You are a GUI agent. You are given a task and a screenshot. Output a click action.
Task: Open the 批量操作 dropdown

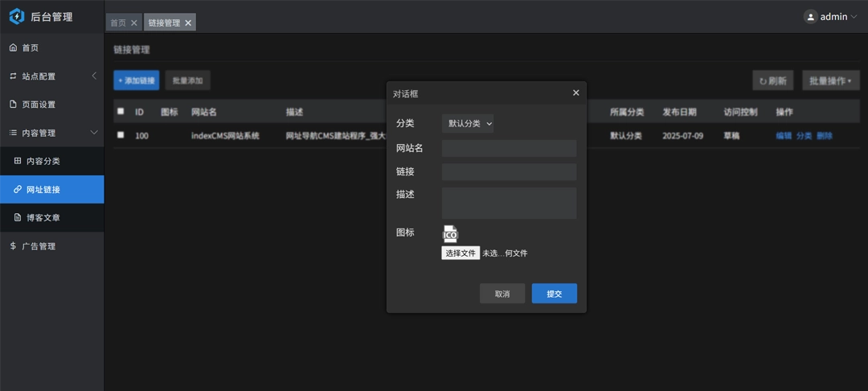pyautogui.click(x=830, y=80)
